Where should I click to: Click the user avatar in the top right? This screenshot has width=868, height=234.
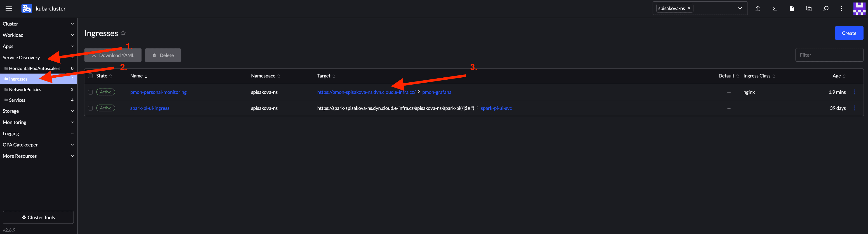859,8
